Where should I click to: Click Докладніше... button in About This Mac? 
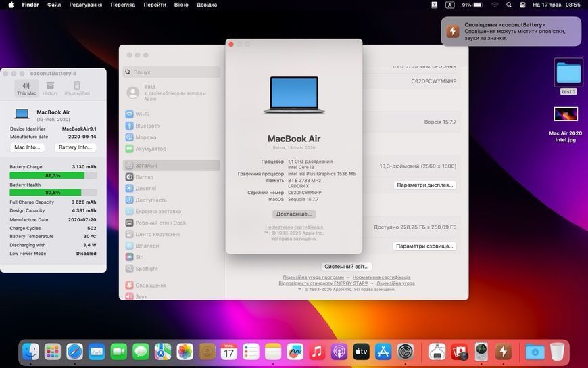pyautogui.click(x=294, y=214)
